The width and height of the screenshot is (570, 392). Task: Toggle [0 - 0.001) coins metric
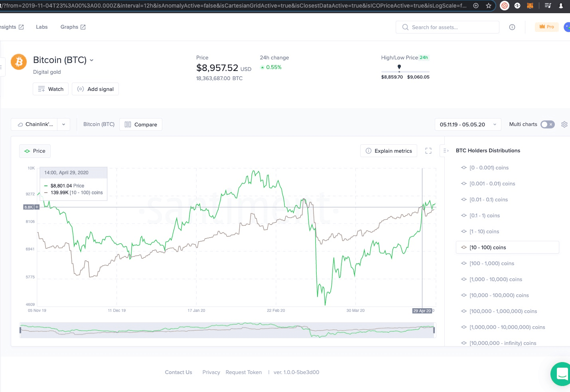485,167
